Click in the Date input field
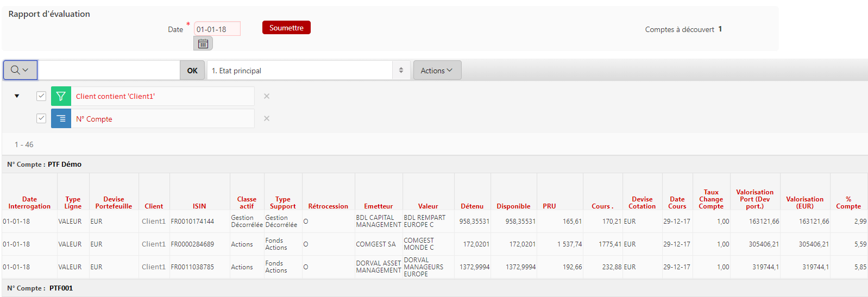This screenshot has width=868, height=297. click(x=217, y=29)
